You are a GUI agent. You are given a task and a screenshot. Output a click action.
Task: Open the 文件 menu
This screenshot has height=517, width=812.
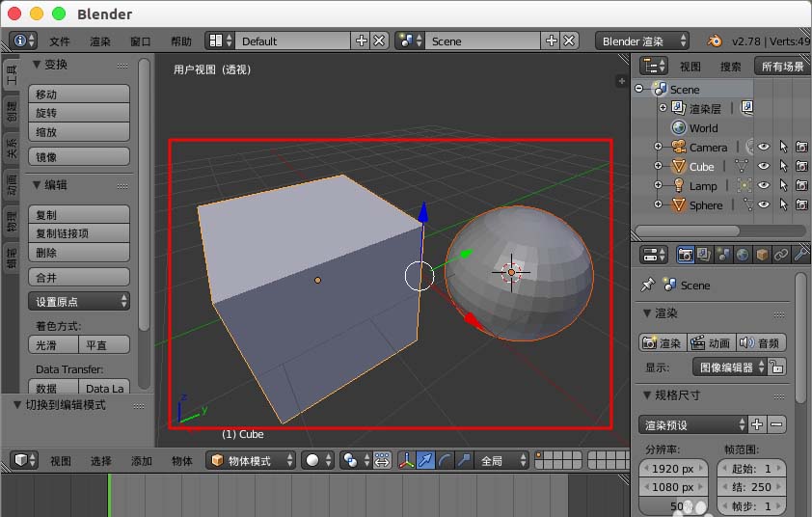point(60,41)
